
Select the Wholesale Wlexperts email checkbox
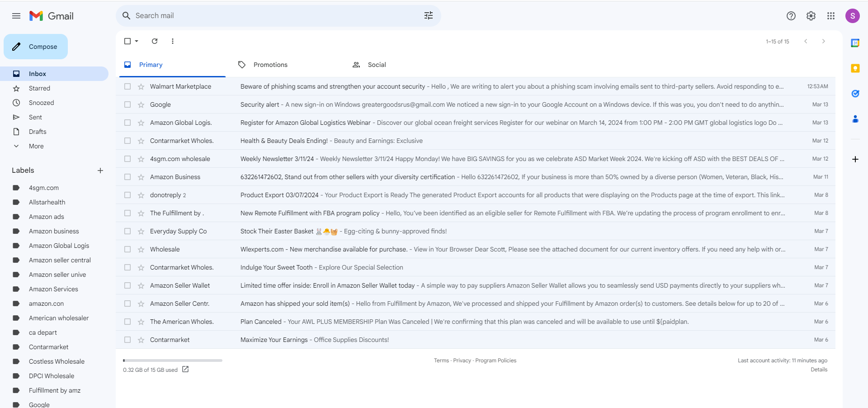pyautogui.click(x=127, y=249)
